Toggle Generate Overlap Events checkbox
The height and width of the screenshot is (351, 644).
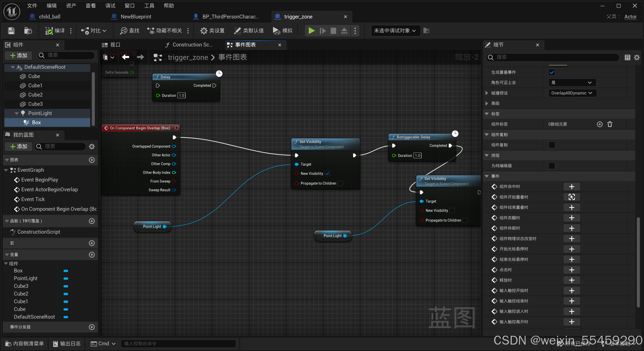point(552,72)
